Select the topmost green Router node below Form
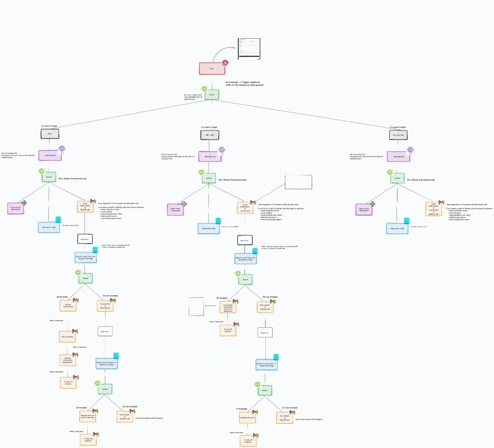 coord(211,95)
